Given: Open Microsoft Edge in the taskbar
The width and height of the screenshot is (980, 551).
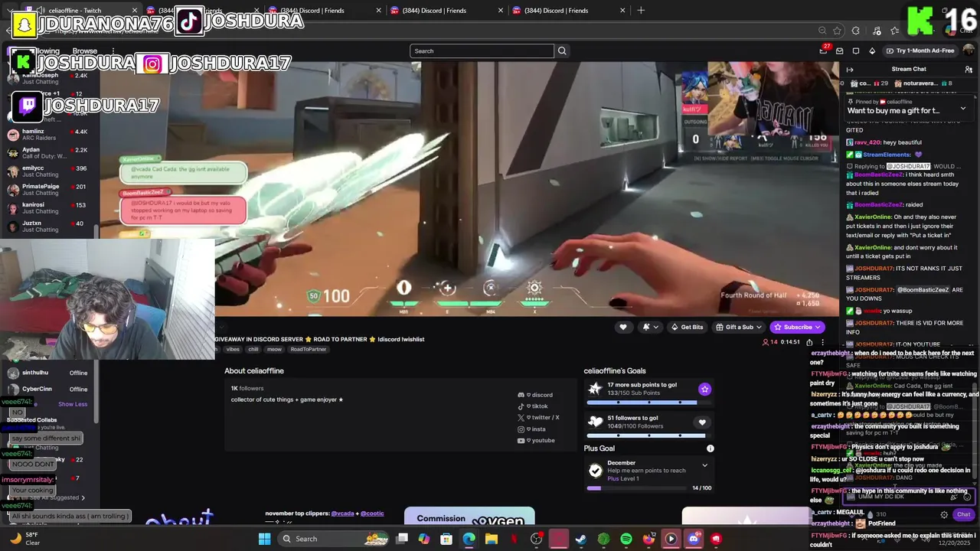Looking at the screenshot, I should click(469, 539).
